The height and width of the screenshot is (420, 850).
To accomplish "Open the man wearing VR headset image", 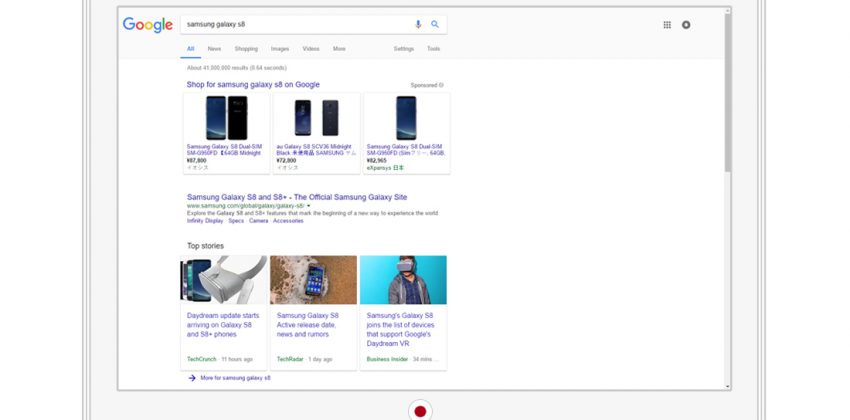I will point(403,280).
